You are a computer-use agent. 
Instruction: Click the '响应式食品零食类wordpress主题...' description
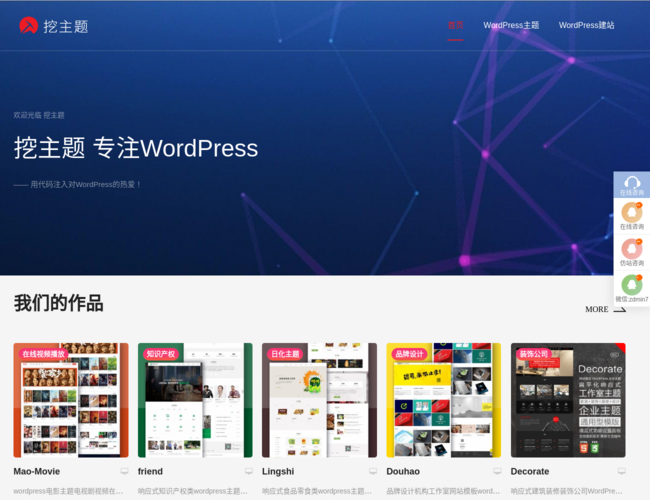(x=317, y=491)
